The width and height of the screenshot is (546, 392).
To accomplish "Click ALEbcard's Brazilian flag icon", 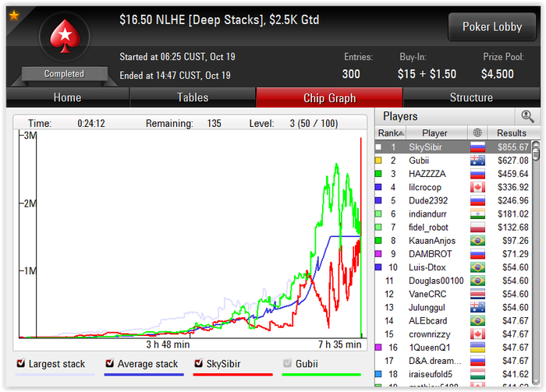I will (x=477, y=320).
